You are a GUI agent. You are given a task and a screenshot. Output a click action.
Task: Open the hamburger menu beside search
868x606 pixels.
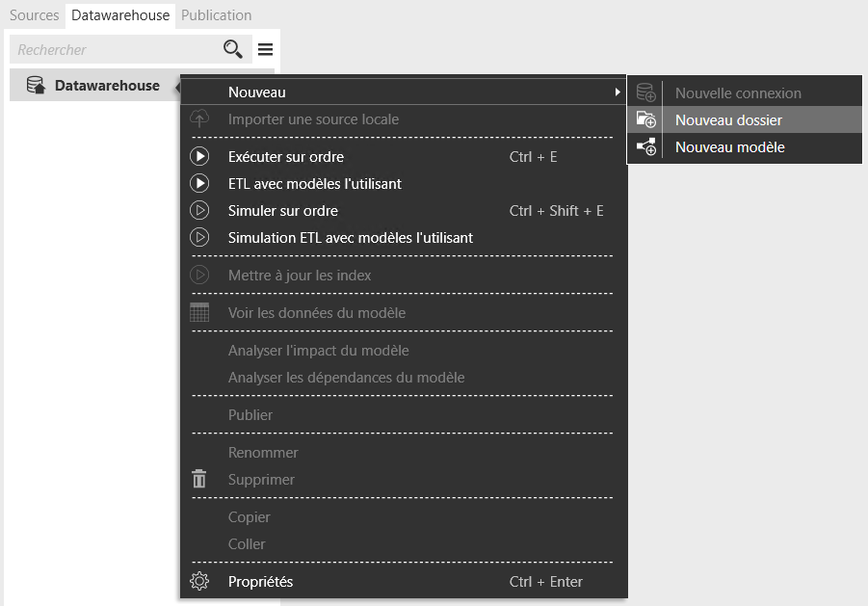(x=265, y=49)
